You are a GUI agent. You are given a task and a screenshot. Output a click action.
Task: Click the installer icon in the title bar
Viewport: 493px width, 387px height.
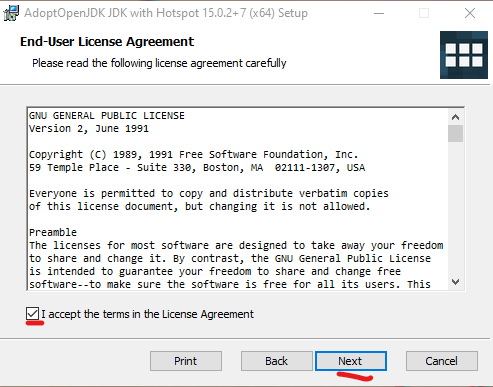pyautogui.click(x=11, y=13)
